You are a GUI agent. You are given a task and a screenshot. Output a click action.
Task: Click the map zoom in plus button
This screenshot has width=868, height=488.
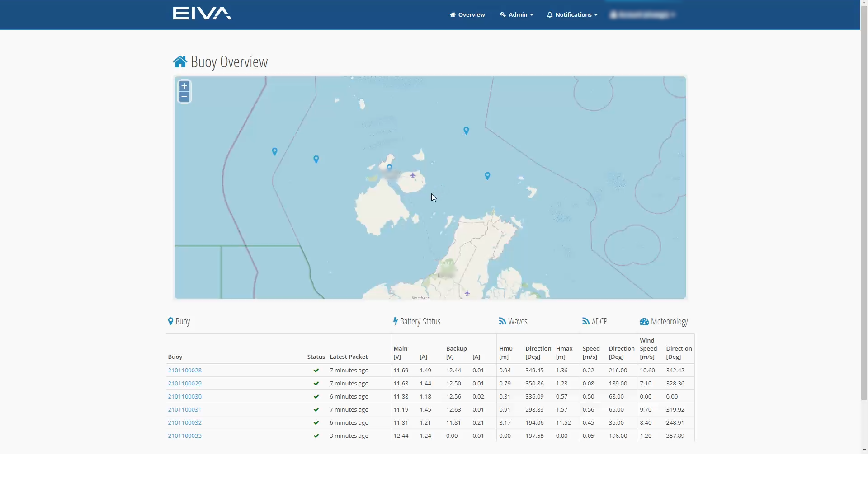184,86
